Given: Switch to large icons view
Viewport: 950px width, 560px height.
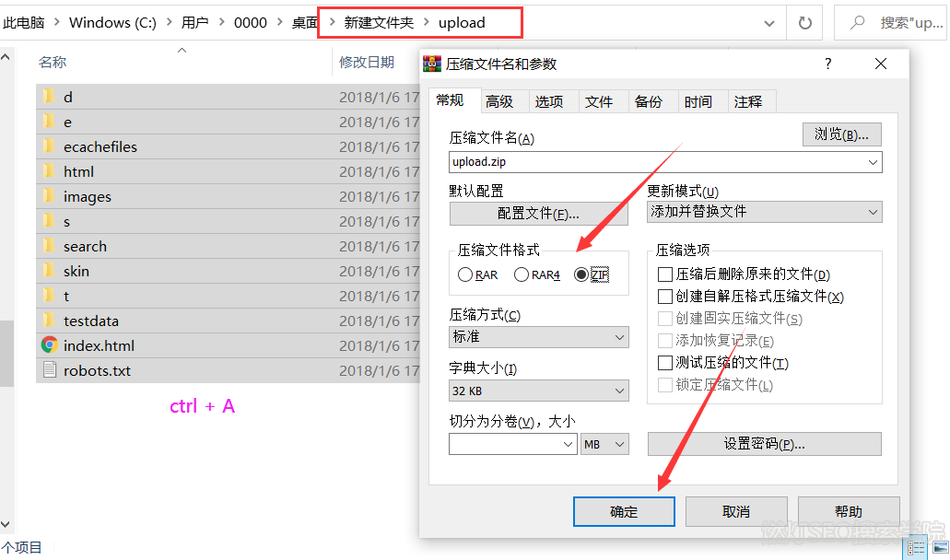Looking at the screenshot, I should (x=940, y=548).
